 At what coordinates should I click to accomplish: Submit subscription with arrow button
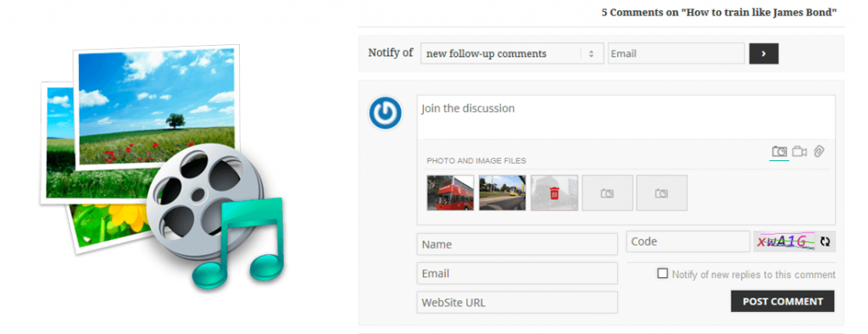(764, 53)
